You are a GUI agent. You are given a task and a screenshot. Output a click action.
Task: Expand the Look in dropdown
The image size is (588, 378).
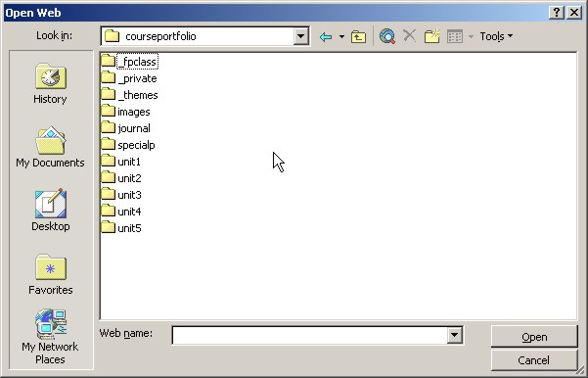point(300,36)
